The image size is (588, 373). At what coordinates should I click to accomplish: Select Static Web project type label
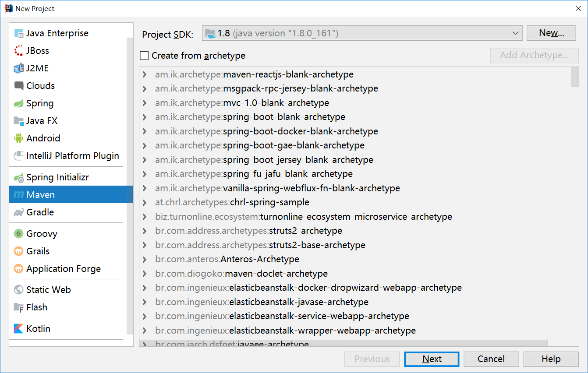pyautogui.click(x=49, y=290)
